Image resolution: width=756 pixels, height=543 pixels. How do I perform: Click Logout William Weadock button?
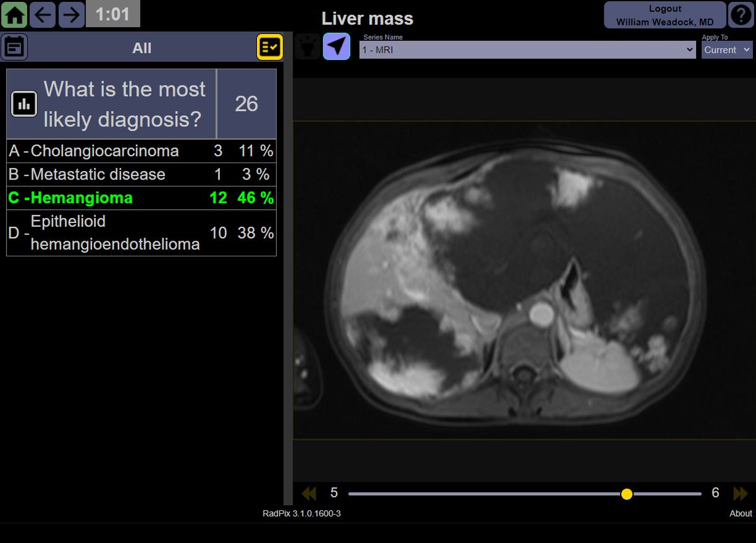pyautogui.click(x=665, y=15)
